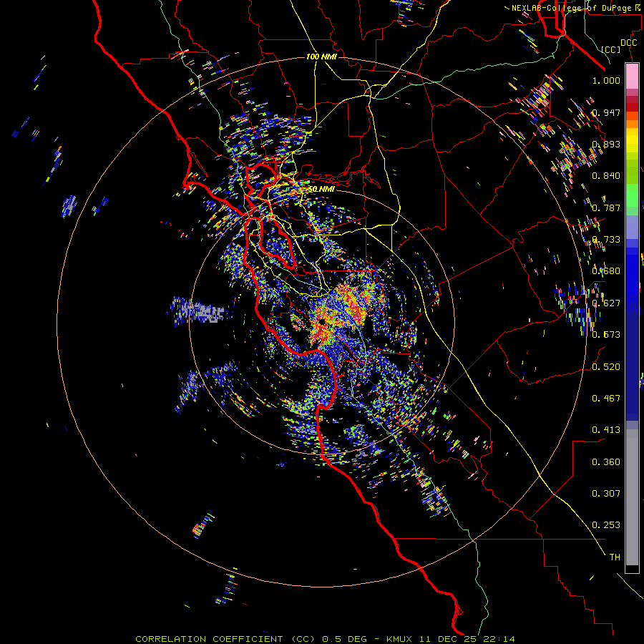Select the 0.893 scale value
The width and height of the screenshot is (644, 644).
click(x=606, y=144)
